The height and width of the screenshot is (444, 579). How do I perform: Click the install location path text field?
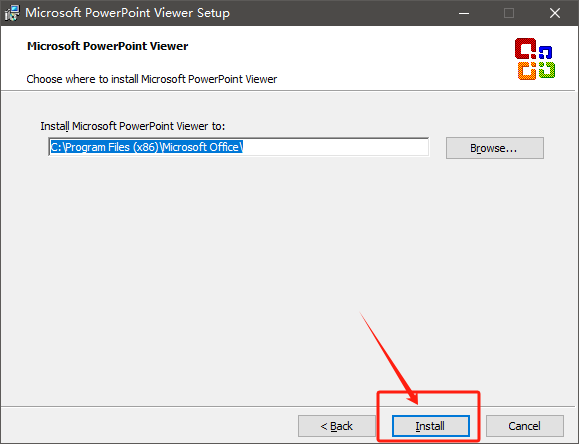pyautogui.click(x=239, y=147)
